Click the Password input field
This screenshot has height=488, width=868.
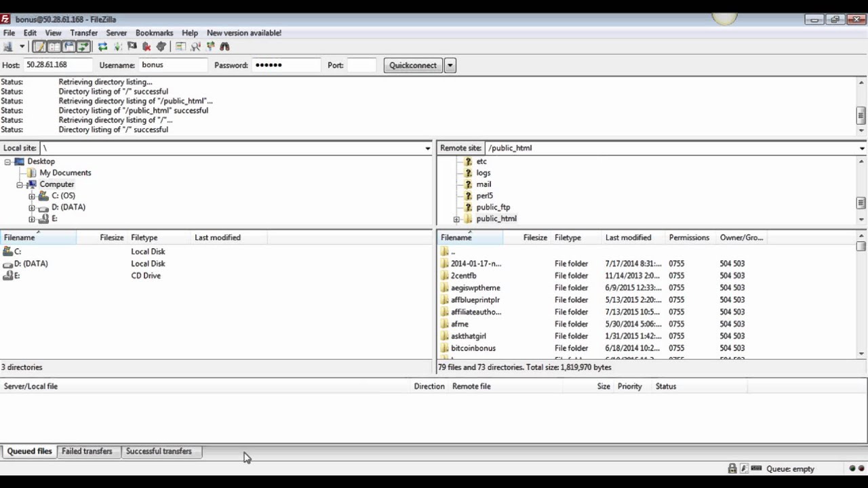coord(286,65)
